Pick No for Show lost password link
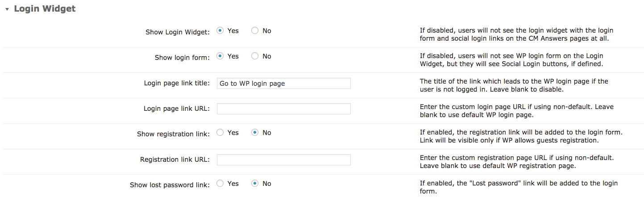 click(255, 184)
